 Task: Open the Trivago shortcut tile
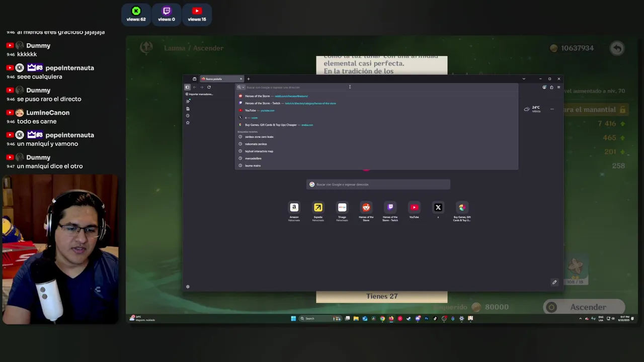coord(342,207)
